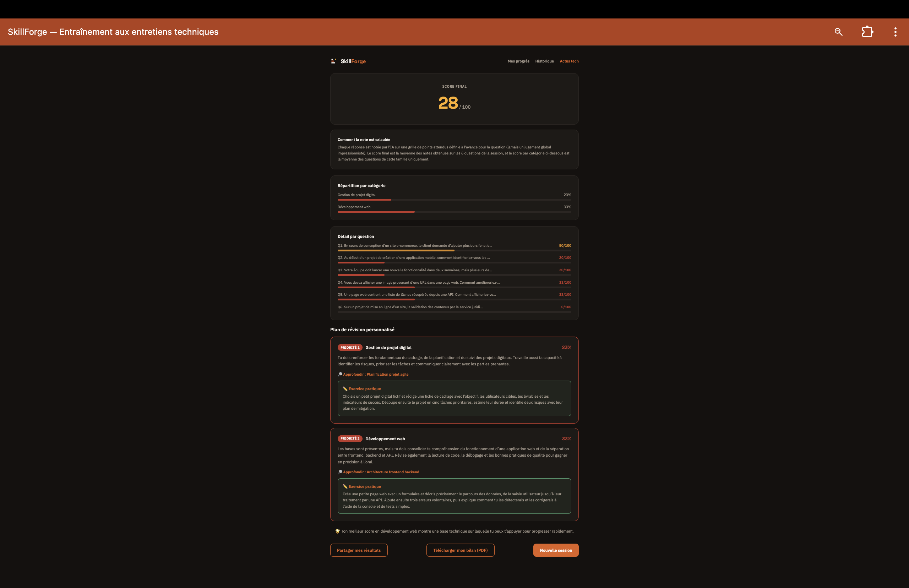Select question Q1 about the e-commerce site

pyautogui.click(x=415, y=245)
